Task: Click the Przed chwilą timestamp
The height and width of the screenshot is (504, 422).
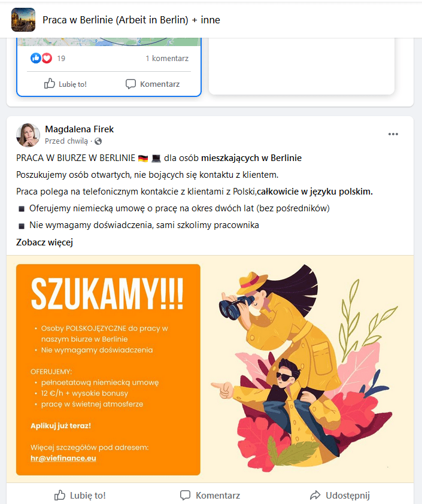Action: tap(66, 141)
